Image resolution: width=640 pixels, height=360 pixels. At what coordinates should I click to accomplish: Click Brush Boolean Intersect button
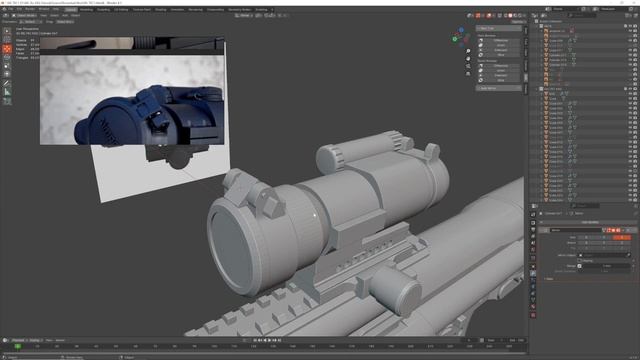point(501,76)
